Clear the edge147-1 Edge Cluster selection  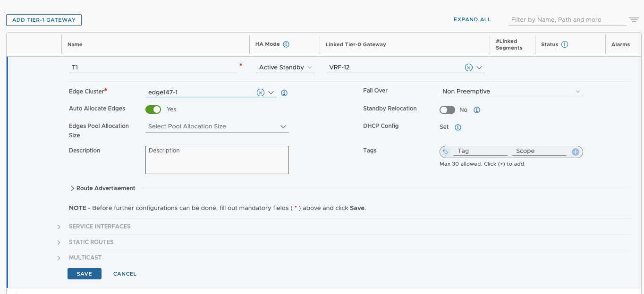point(260,92)
